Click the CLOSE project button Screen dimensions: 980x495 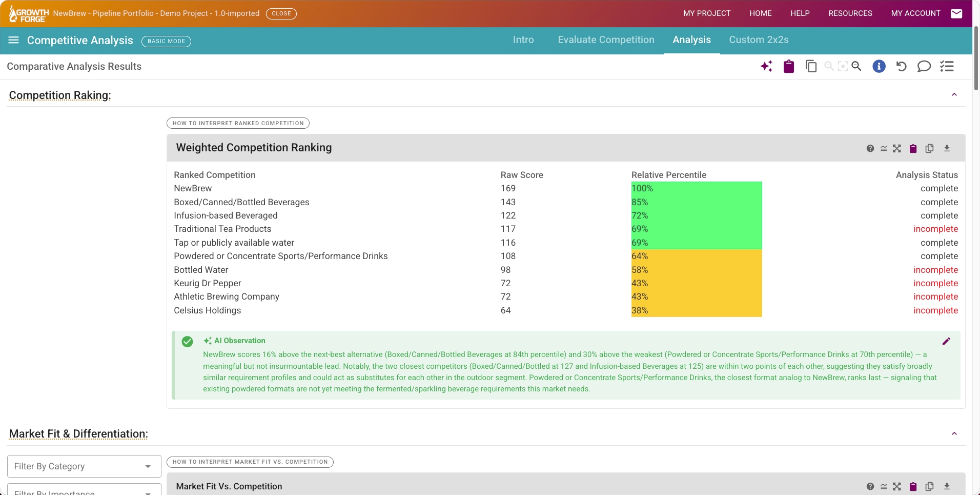281,13
